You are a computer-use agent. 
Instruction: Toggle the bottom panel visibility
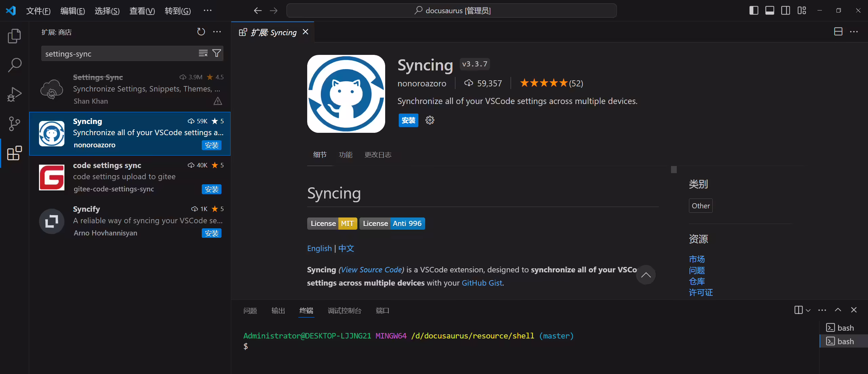click(x=770, y=11)
